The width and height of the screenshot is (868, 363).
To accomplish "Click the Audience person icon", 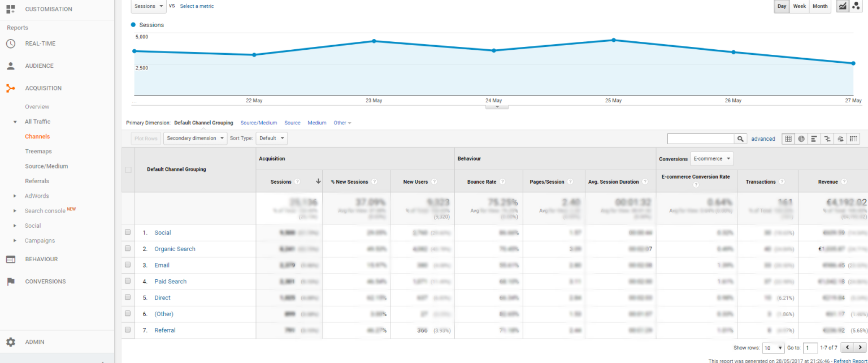I will pyautogui.click(x=11, y=66).
